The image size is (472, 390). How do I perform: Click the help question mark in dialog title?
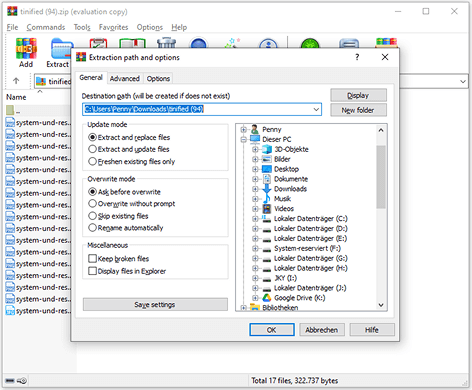click(x=357, y=57)
